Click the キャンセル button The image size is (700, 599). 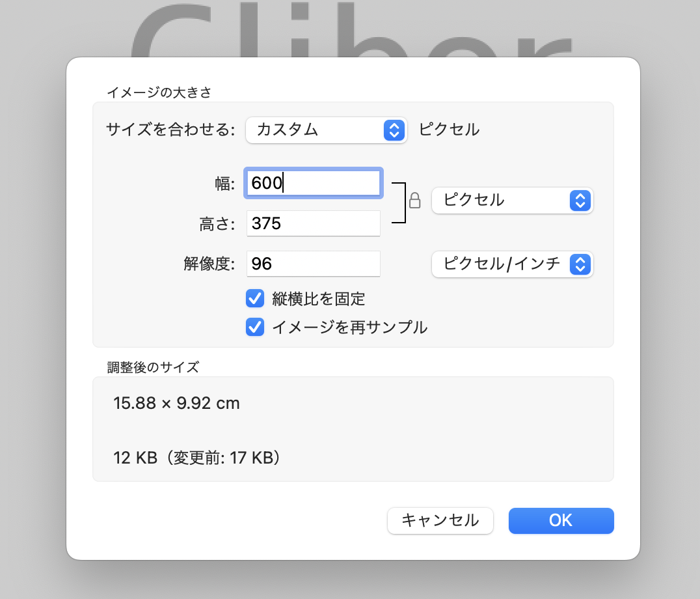440,520
